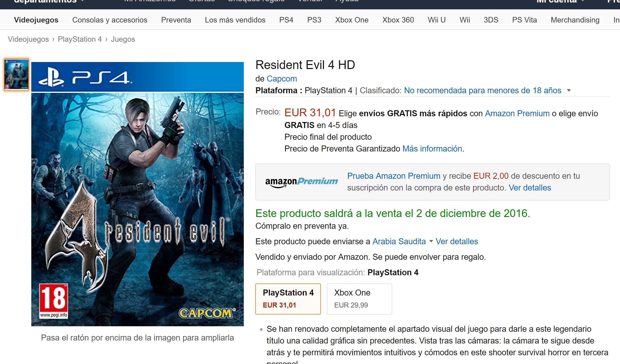The width and height of the screenshot is (620, 364).
Task: Click Prueba Amazon Premium link
Action: pos(394,176)
